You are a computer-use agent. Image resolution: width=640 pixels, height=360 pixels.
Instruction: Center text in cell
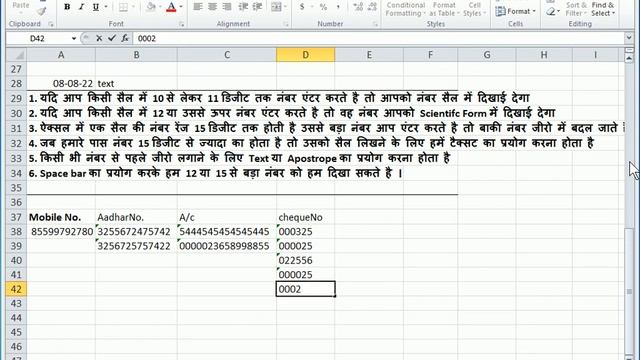[212, 7]
